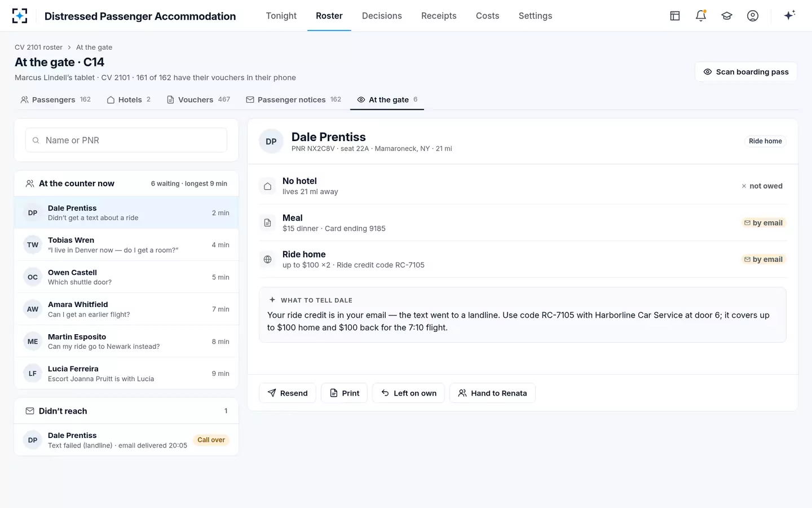Click the document icon beside Meal
This screenshot has height=508, width=812.
[268, 223]
